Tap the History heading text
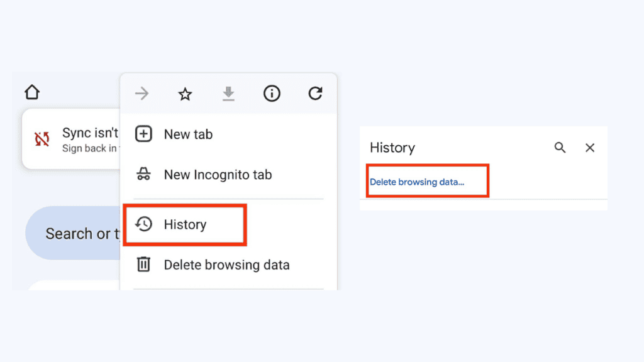 [392, 148]
